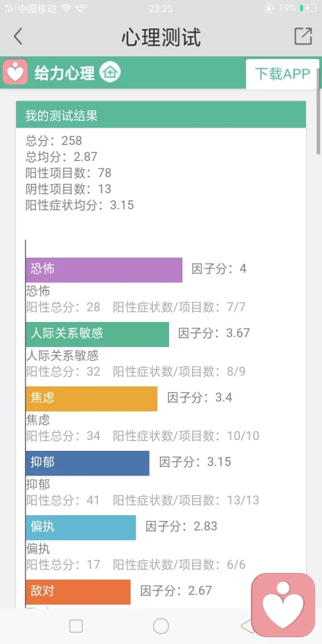Tap the Android home circle button
Screen dimensions: 322x644
pyautogui.click(x=161, y=627)
